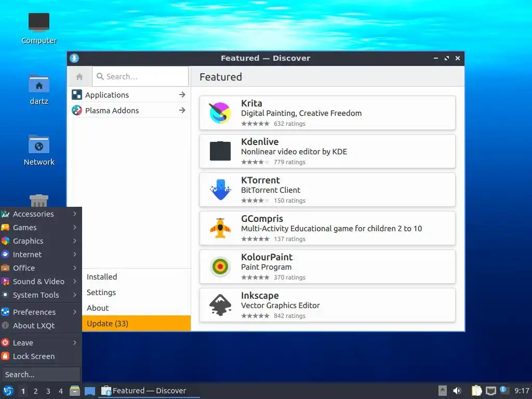This screenshot has height=399, width=532.
Task: Expand the System Tools submenu
Action: [41, 295]
